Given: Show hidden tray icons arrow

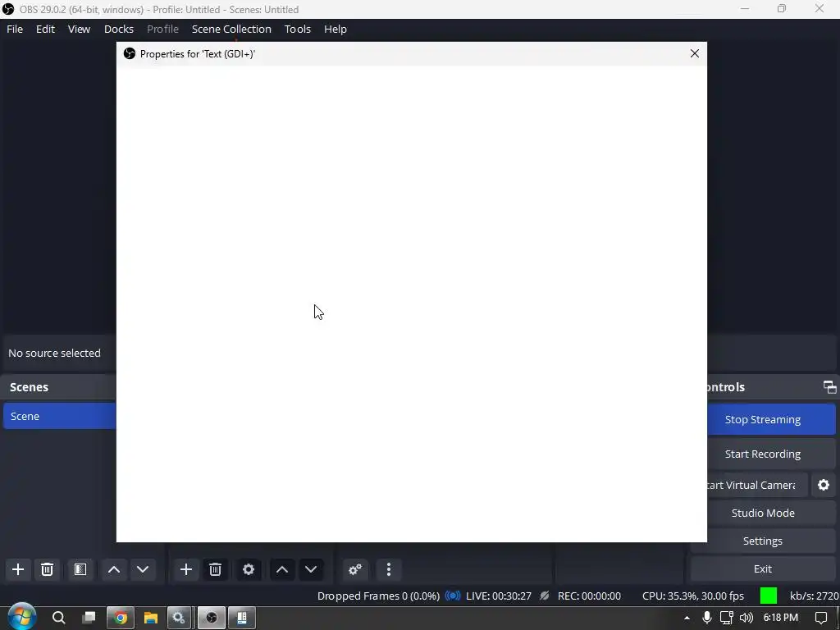Looking at the screenshot, I should pyautogui.click(x=687, y=619).
